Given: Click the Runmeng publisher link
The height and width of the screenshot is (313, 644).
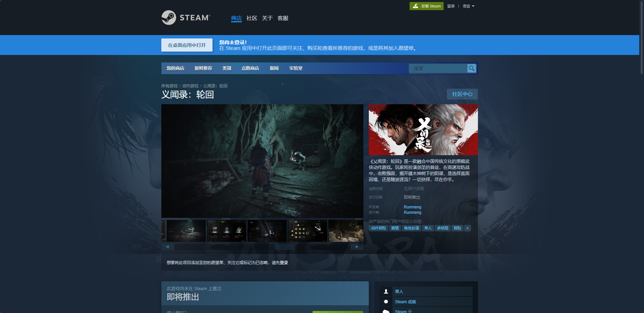Looking at the screenshot, I should [x=413, y=212].
